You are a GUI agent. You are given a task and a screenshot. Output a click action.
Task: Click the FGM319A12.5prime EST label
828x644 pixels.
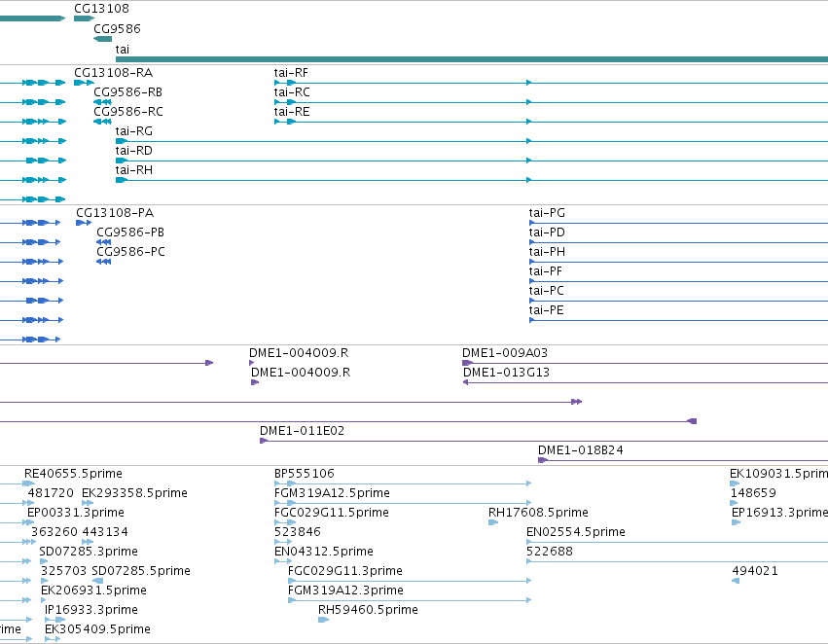(332, 493)
